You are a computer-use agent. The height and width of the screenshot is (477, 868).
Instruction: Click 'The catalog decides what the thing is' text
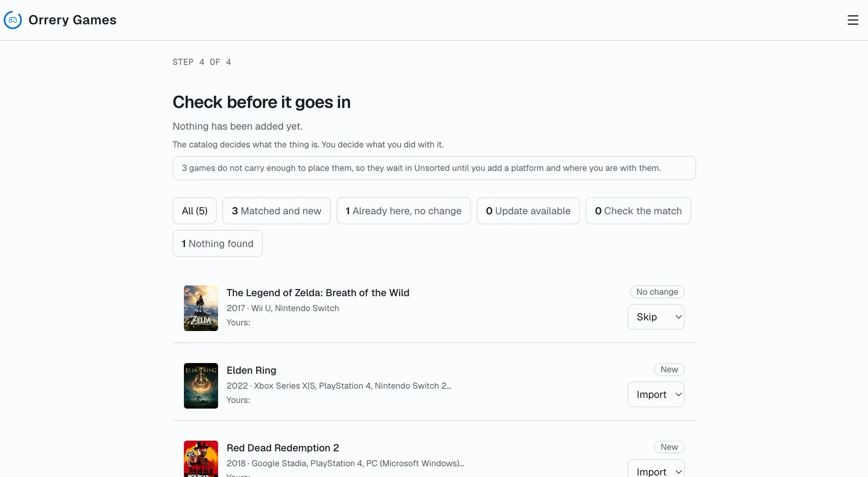click(246, 145)
